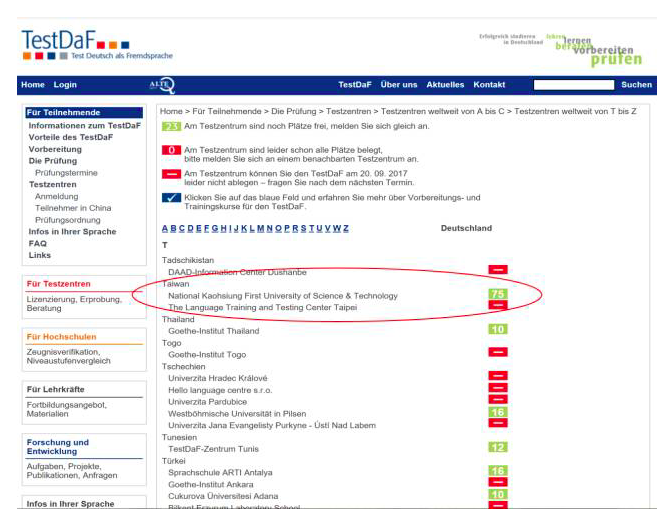Click breadcrumb Für Teilnehmende
Viewport: 667px width, 526px height.
point(227,111)
